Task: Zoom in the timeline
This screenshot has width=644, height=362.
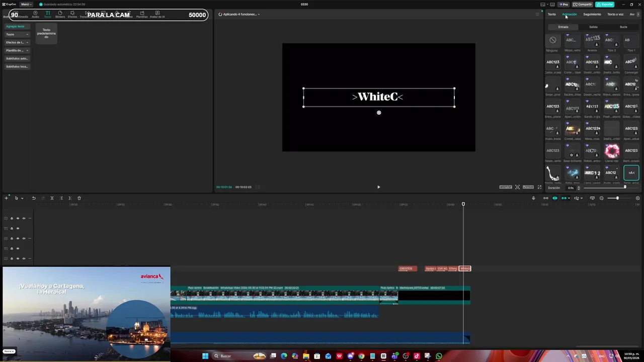Action: click(x=637, y=198)
